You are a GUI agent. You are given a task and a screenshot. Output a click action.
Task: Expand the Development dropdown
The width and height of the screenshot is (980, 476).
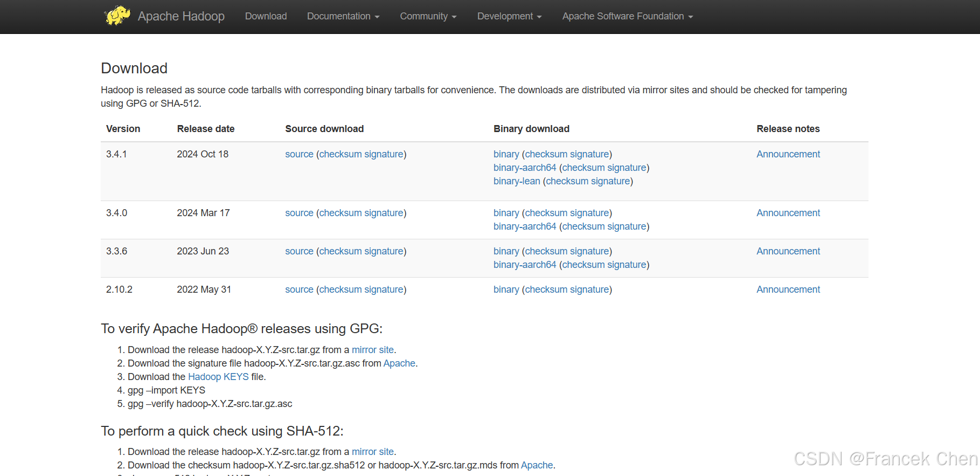[x=509, y=16]
